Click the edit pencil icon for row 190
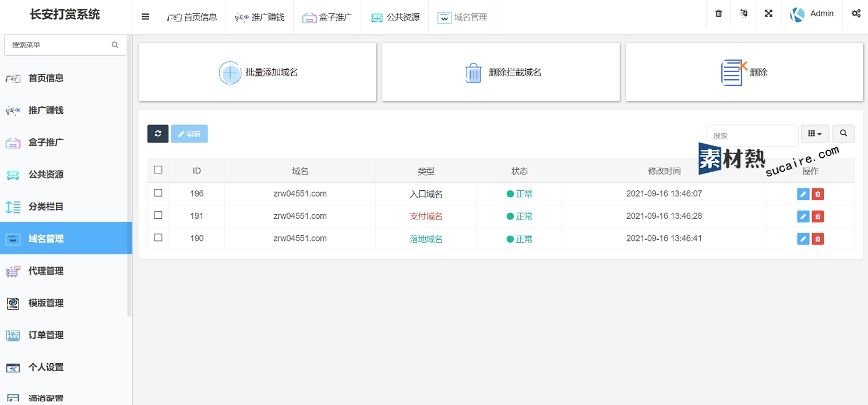 pyautogui.click(x=803, y=239)
